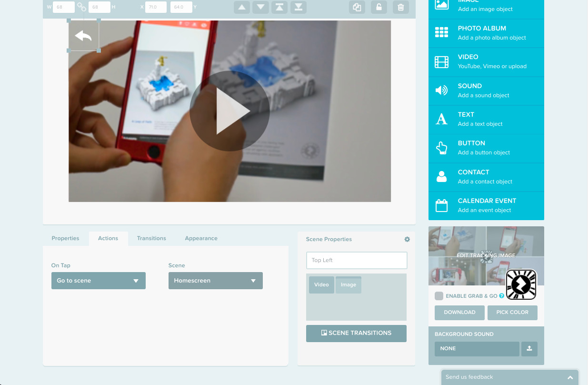Add a Button object

486,148
